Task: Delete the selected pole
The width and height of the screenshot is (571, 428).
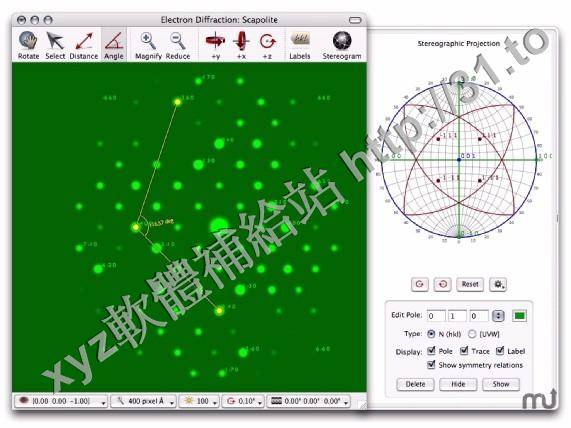Action: [415, 384]
